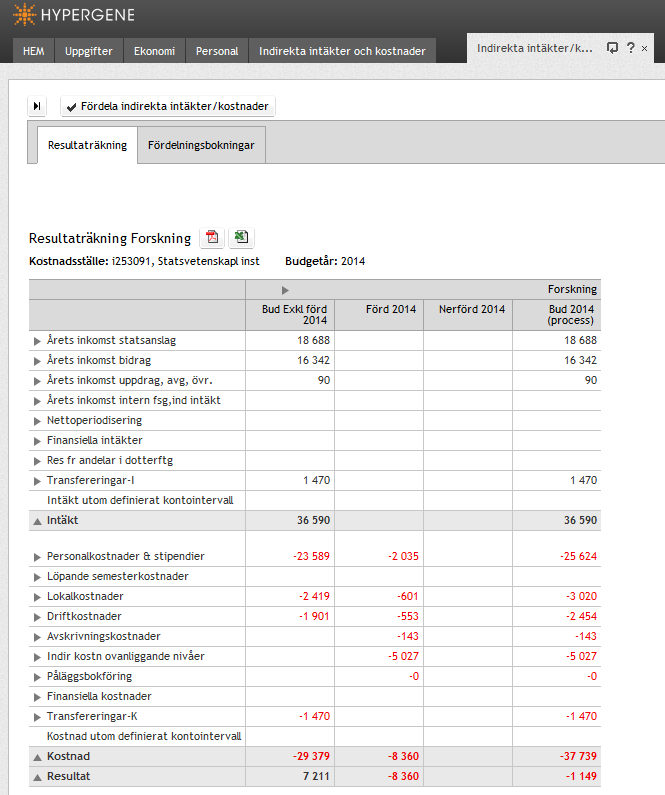Expand Res fr andelar i dotterftg row

[37, 461]
